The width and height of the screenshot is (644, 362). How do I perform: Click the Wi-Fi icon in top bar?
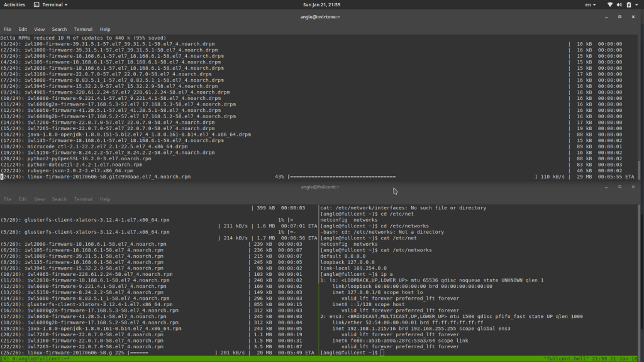tap(609, 4)
